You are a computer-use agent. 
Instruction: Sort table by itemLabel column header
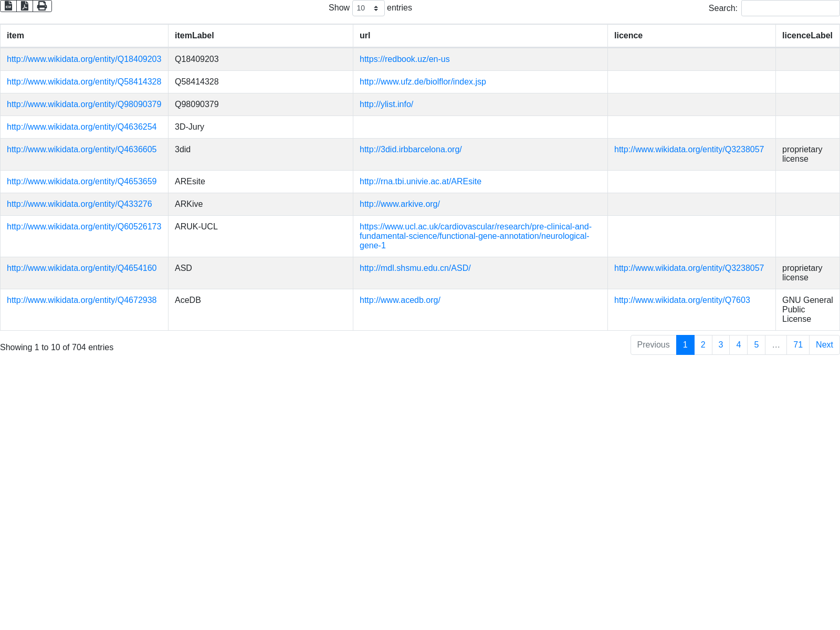(x=260, y=36)
